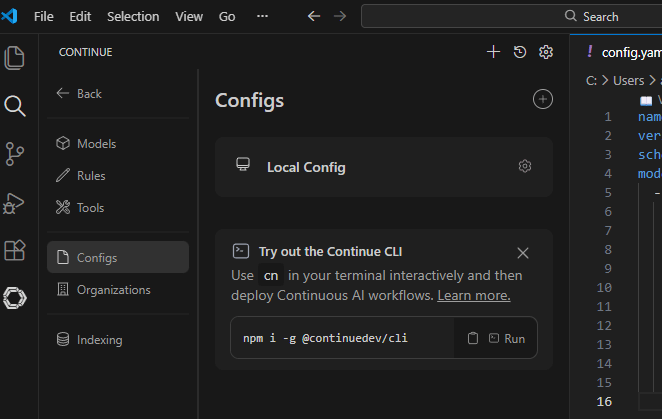
Task: Add a new config with circled plus
Action: click(542, 99)
